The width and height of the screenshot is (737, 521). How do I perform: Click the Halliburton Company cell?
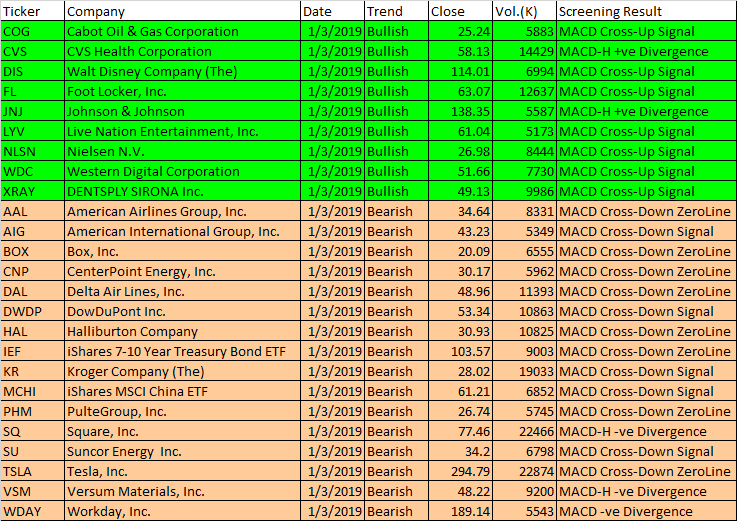pyautogui.click(x=182, y=331)
